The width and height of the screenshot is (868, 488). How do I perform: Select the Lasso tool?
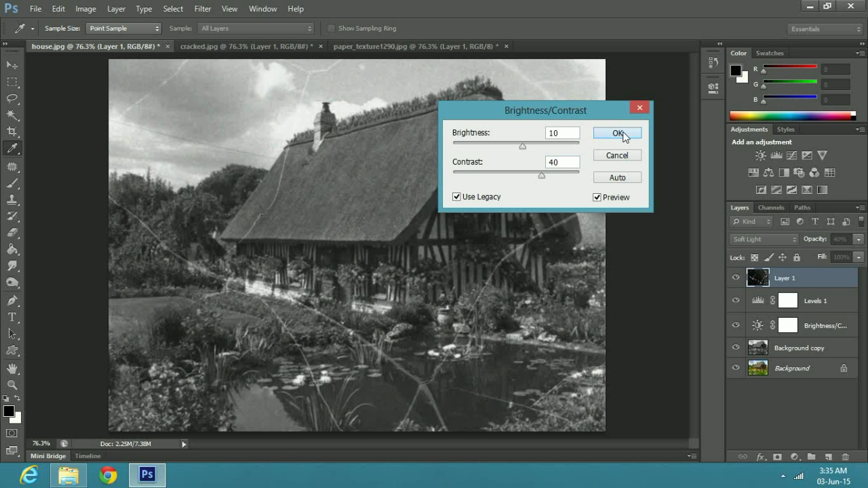tap(12, 98)
